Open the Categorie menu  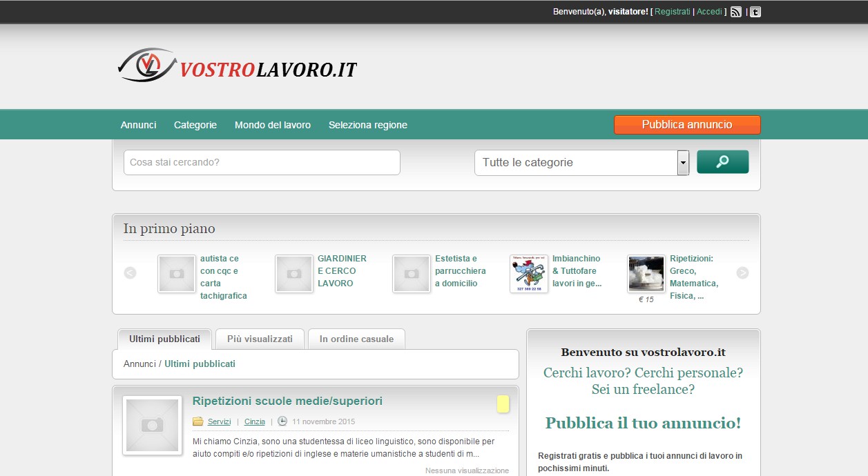tap(195, 125)
